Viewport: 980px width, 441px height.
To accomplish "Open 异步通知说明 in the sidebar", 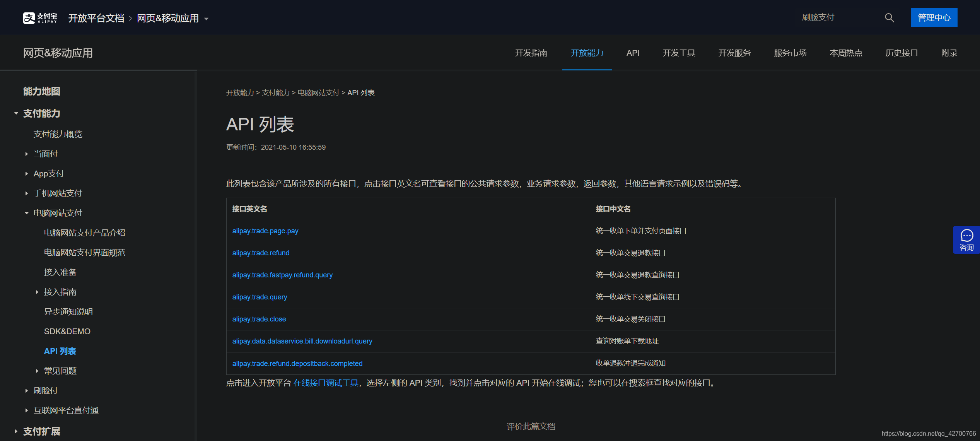I will coord(68,312).
